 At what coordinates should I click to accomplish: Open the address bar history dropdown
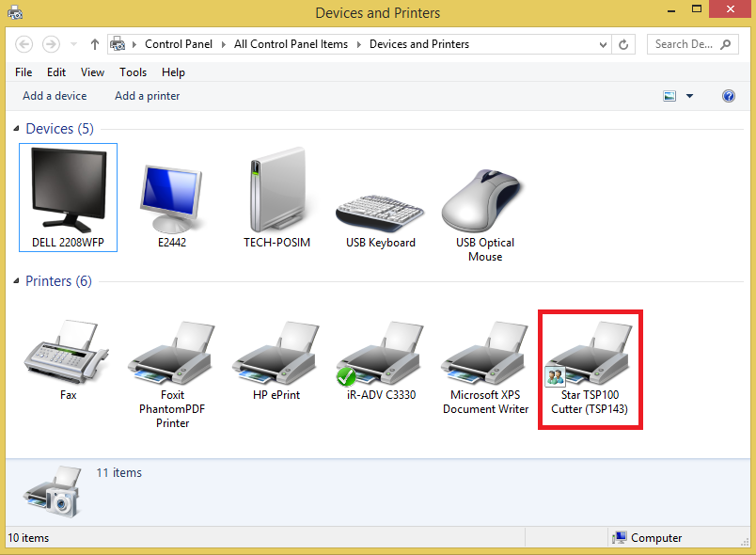603,44
